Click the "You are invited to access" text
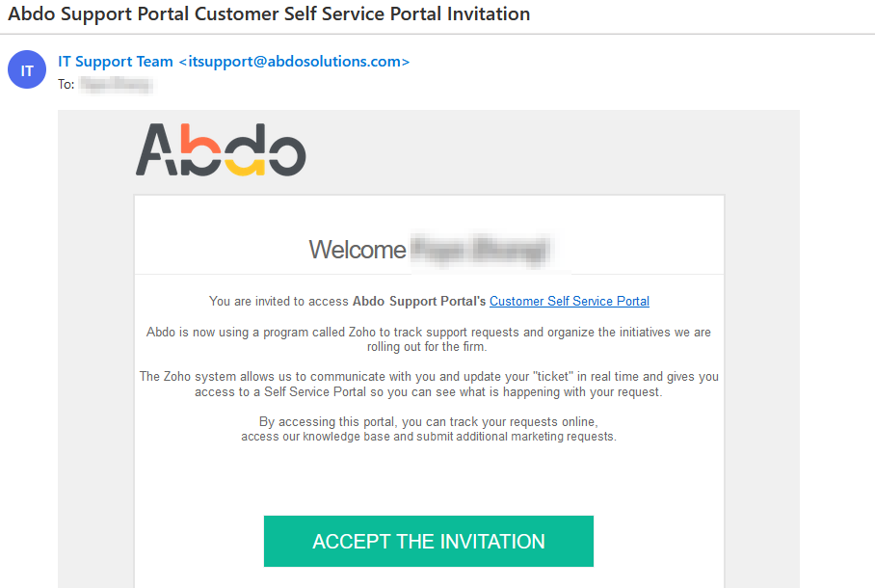 [278, 301]
